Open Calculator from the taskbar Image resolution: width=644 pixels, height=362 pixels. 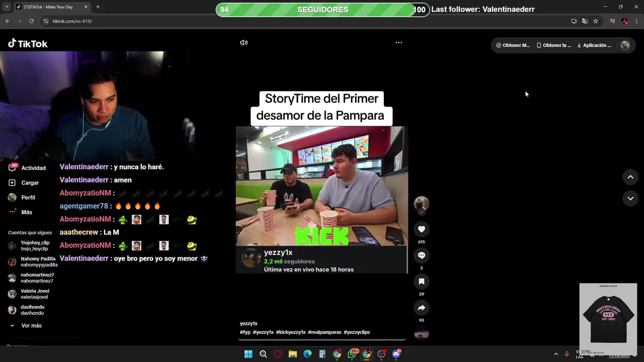click(323, 354)
